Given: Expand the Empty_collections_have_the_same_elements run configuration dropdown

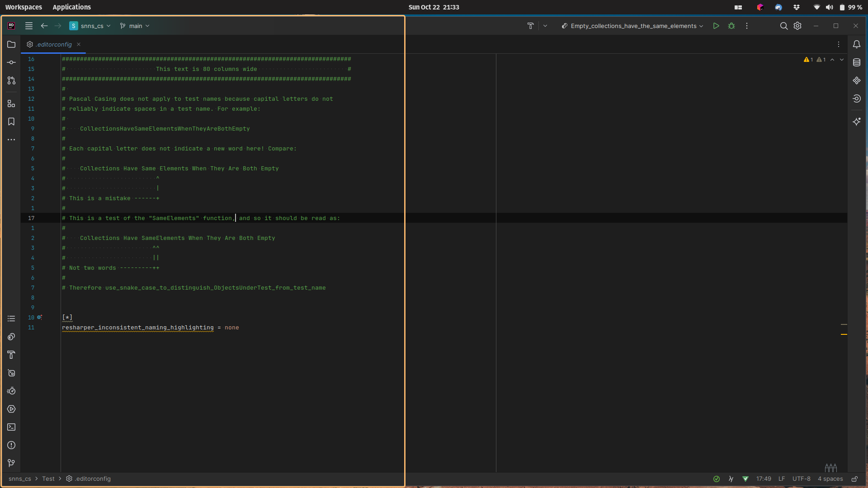Looking at the screenshot, I should [701, 26].
